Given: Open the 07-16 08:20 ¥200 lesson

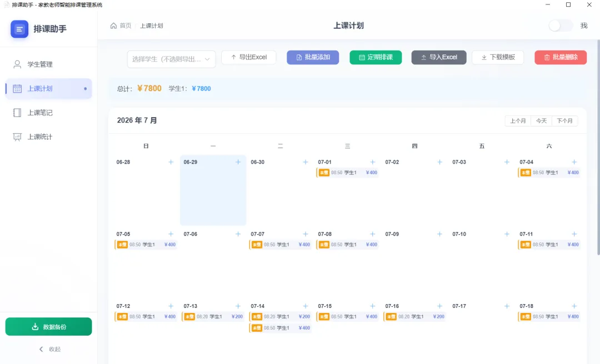Looking at the screenshot, I should pyautogui.click(x=415, y=317).
